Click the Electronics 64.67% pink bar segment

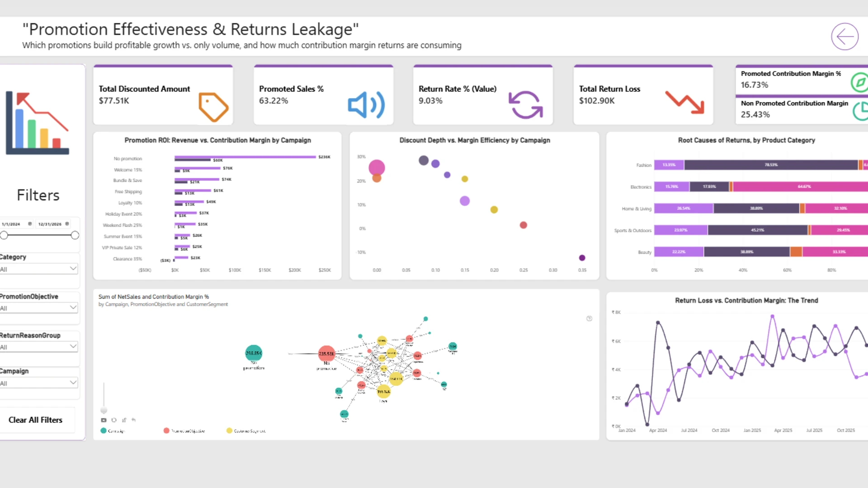click(x=800, y=186)
